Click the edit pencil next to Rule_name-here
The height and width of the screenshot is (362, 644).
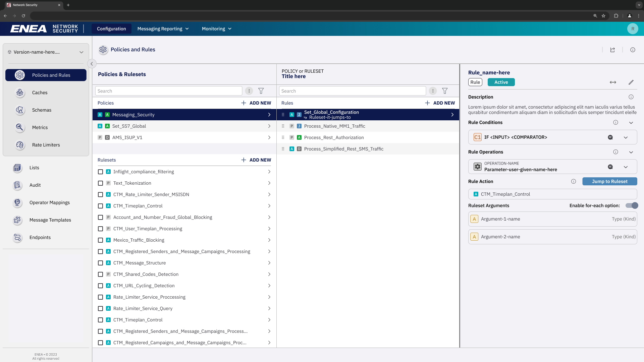pos(631,82)
